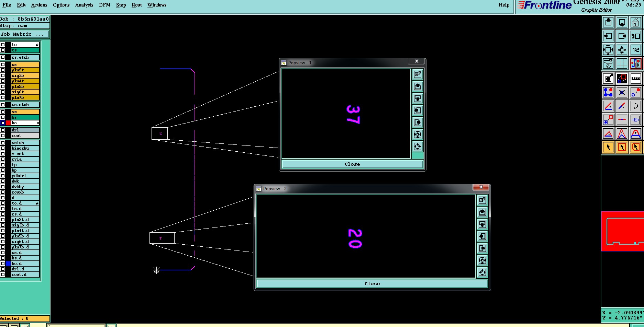Select the blue dimension arrows tool
The height and width of the screenshot is (327, 644).
tap(636, 120)
